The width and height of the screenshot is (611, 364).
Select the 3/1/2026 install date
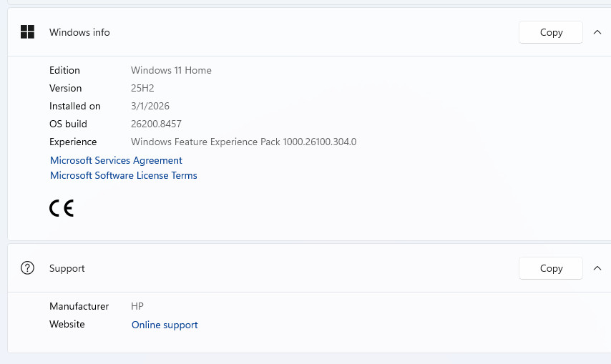[150, 106]
